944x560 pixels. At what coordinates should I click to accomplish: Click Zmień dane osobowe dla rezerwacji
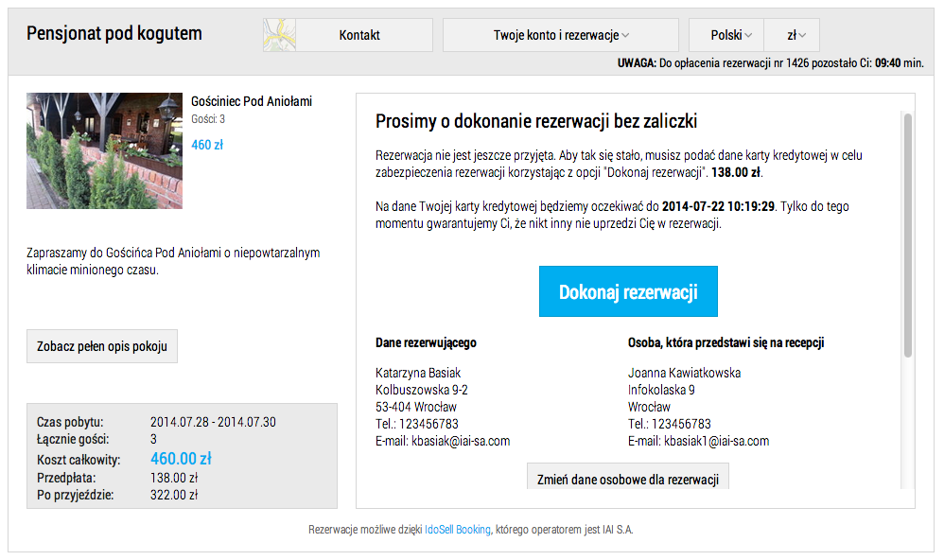coord(628,478)
